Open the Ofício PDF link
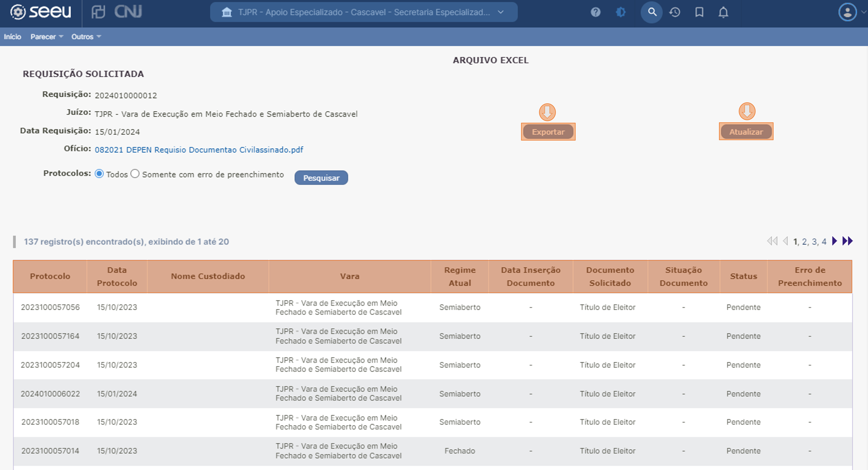Screen dimensions: 868x470 (199, 150)
